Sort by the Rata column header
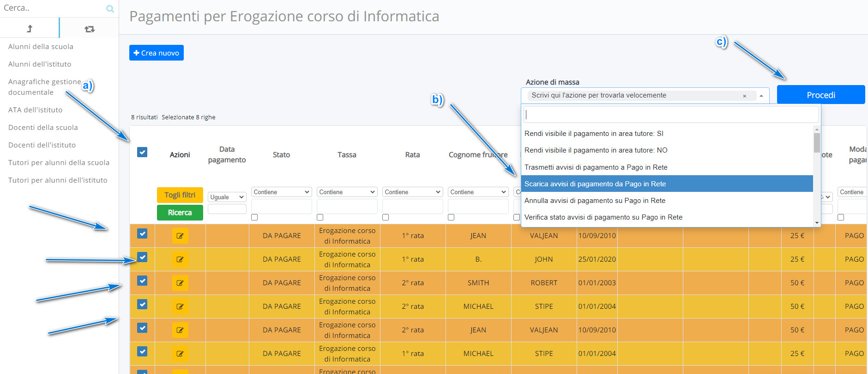The width and height of the screenshot is (868, 374). (x=412, y=155)
